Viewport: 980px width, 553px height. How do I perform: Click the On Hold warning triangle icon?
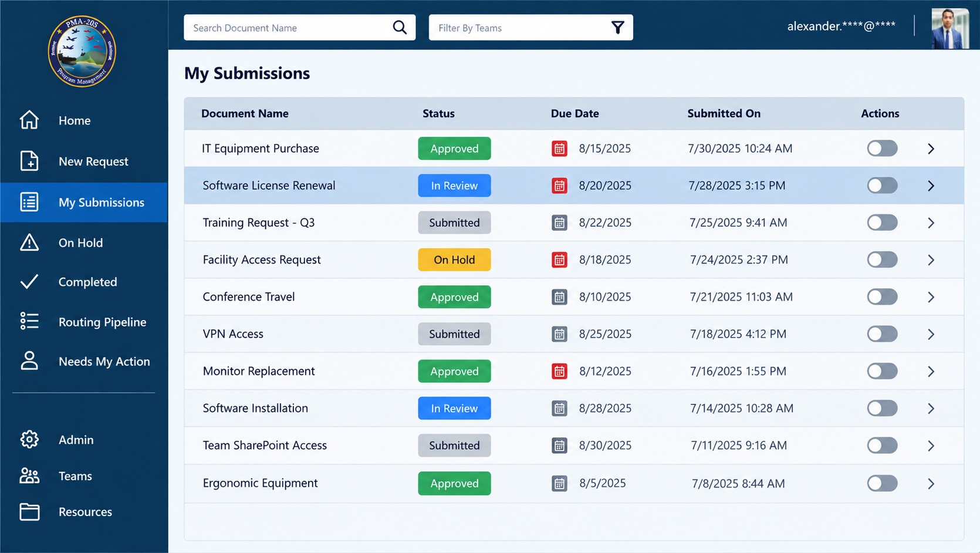tap(29, 242)
